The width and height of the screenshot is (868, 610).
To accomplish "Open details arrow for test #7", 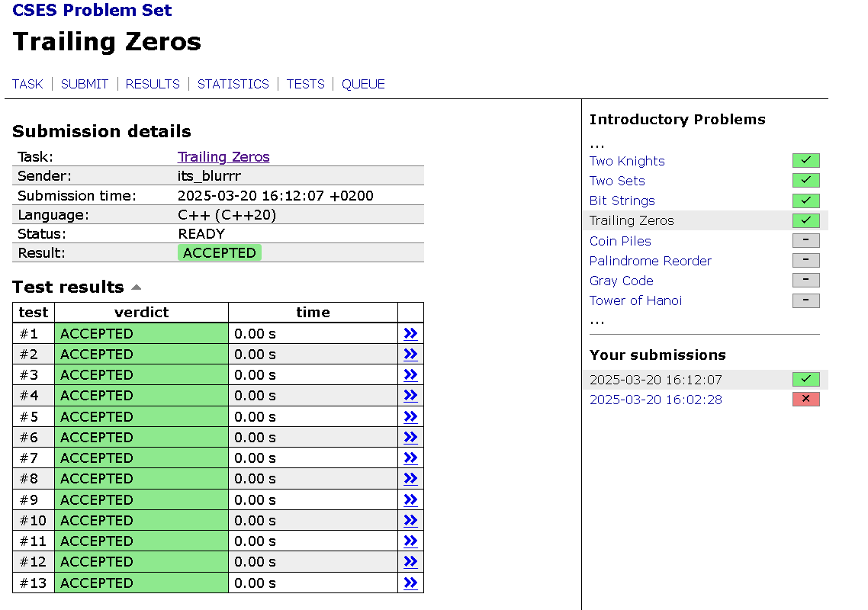I will (410, 458).
